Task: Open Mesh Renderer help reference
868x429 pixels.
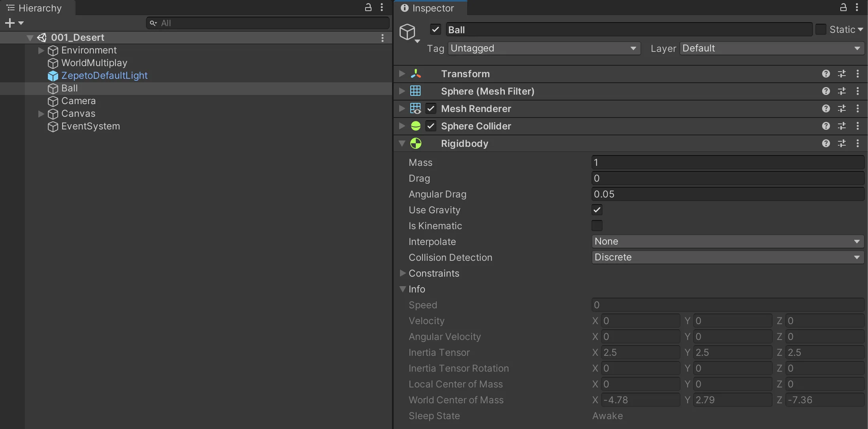Action: tap(826, 108)
